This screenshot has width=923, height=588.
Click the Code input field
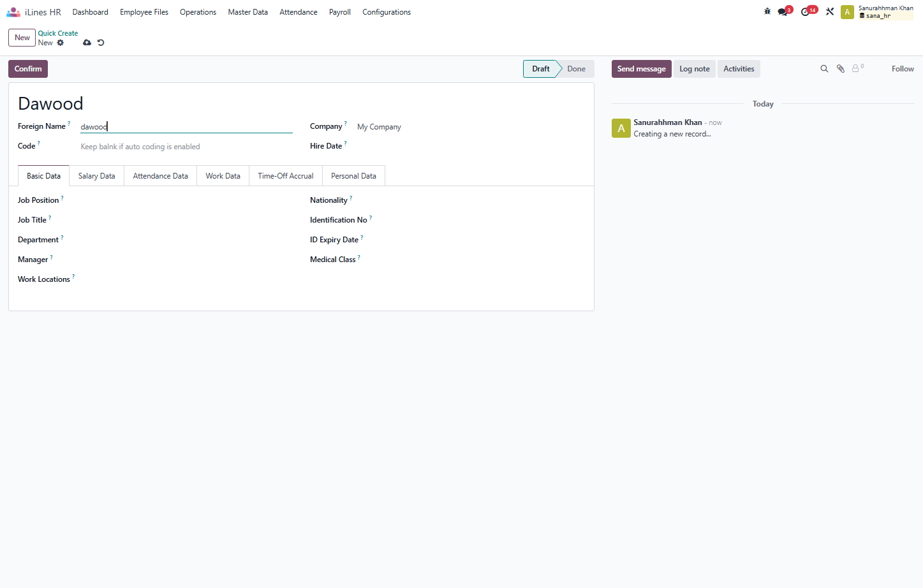click(186, 147)
